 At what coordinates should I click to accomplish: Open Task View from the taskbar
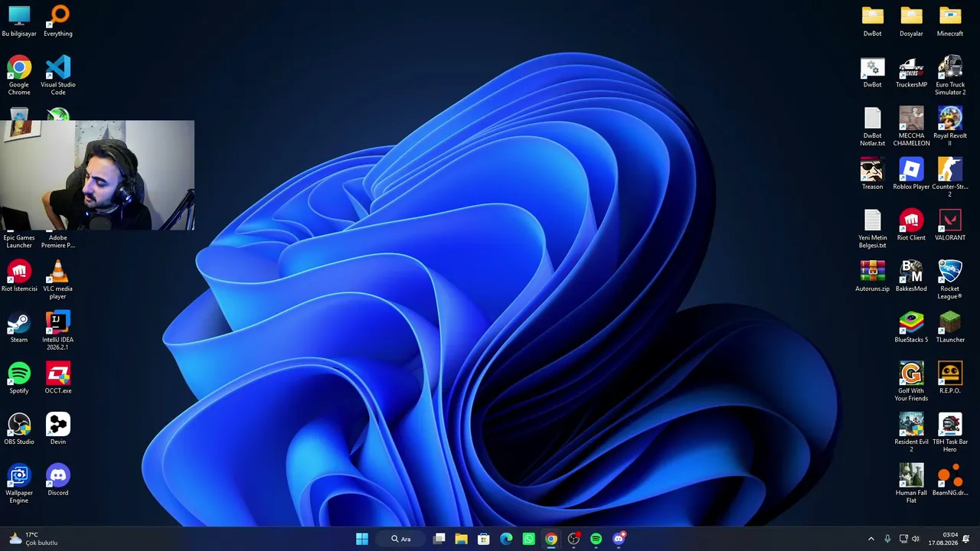coord(439,539)
